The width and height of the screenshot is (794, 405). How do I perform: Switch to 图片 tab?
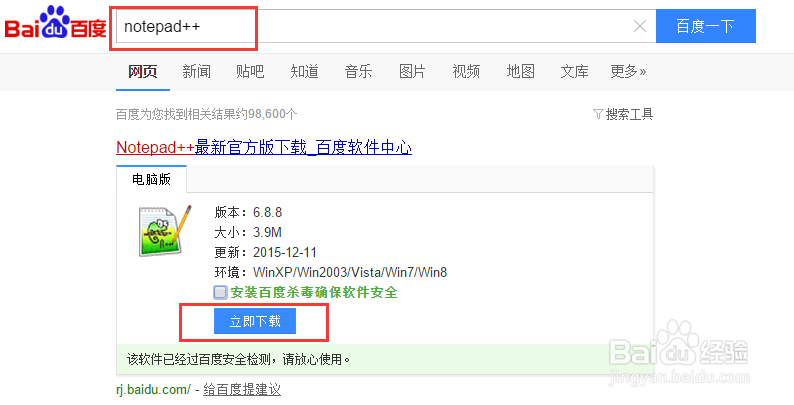[x=412, y=71]
